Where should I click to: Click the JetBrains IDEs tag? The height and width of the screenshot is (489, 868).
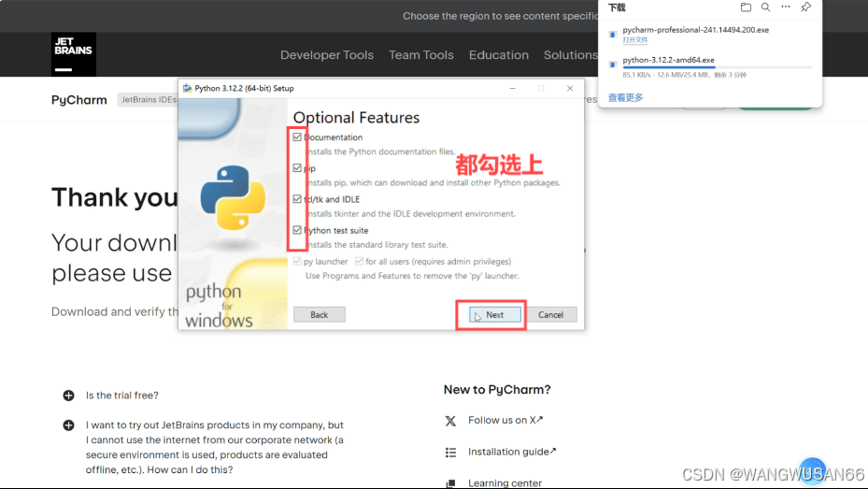tap(149, 100)
